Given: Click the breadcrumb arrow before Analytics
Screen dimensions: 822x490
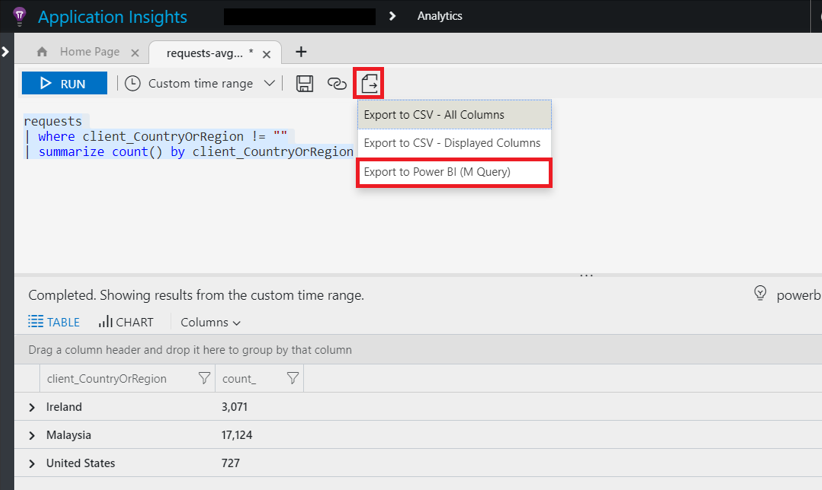Looking at the screenshot, I should pyautogui.click(x=392, y=16).
